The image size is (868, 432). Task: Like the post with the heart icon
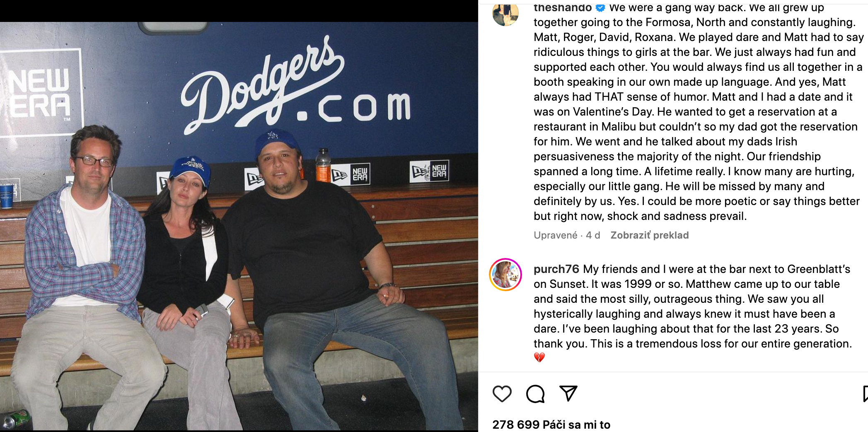(x=502, y=393)
